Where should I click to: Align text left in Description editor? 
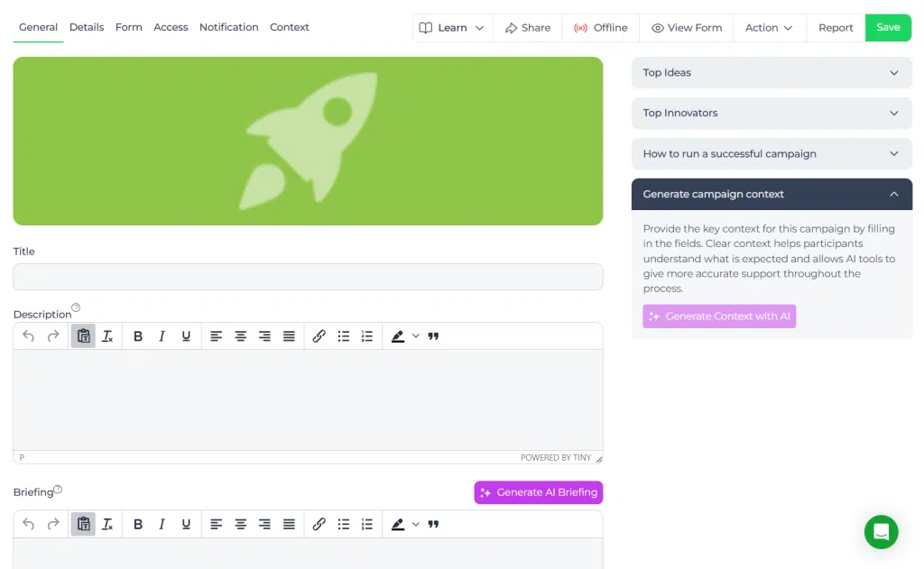point(217,336)
